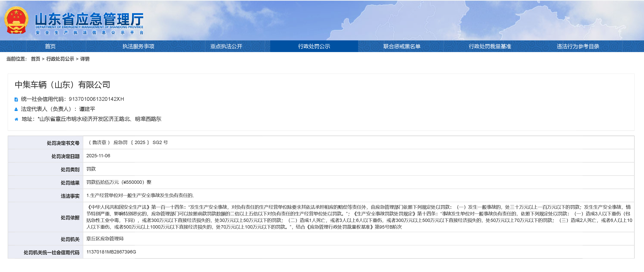Click the document icon beside credit code
Image resolution: width=644 pixels, height=272 pixels.
[16, 99]
